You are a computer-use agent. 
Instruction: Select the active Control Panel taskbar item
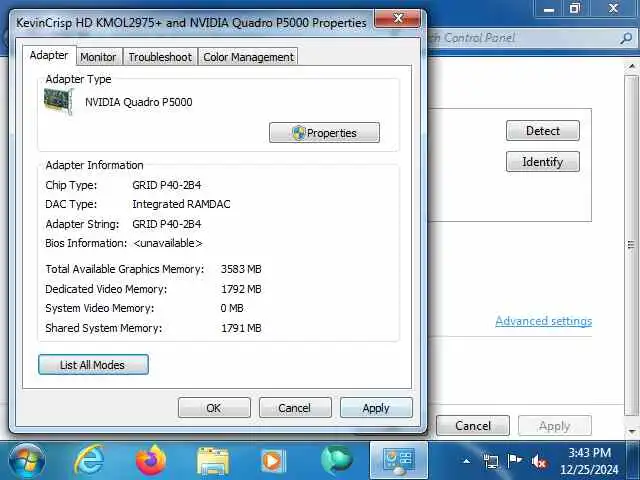click(399, 460)
